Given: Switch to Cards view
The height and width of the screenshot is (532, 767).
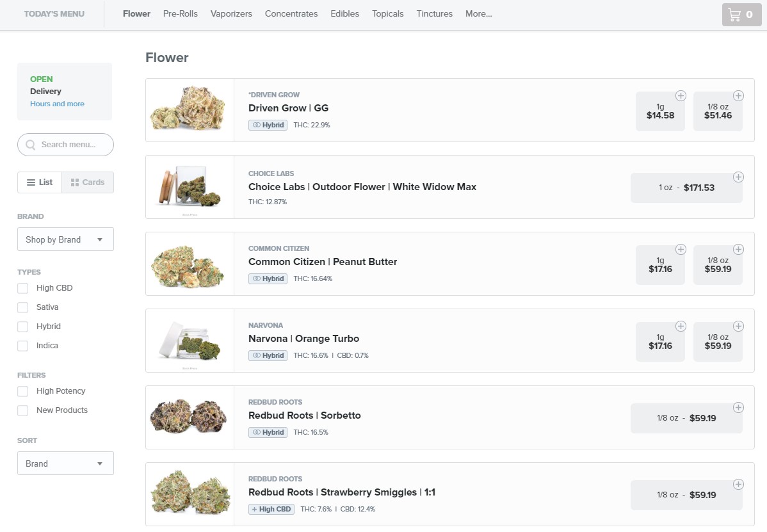Looking at the screenshot, I should [x=88, y=182].
